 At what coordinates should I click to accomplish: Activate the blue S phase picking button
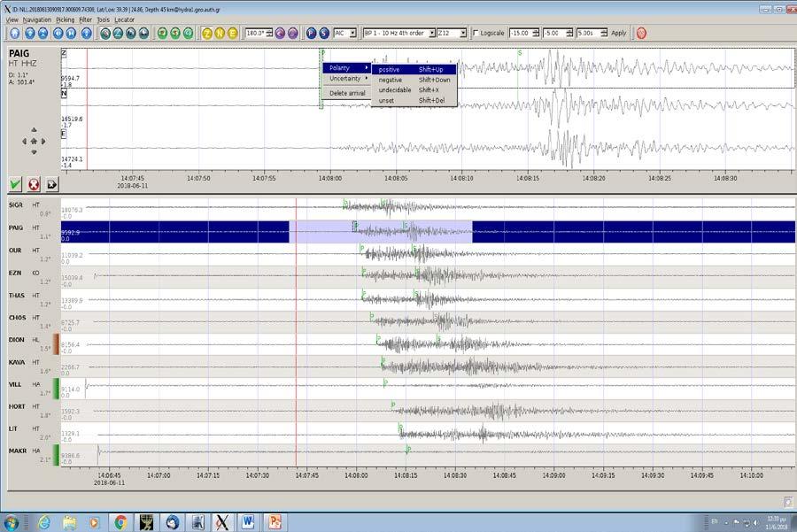click(x=324, y=33)
